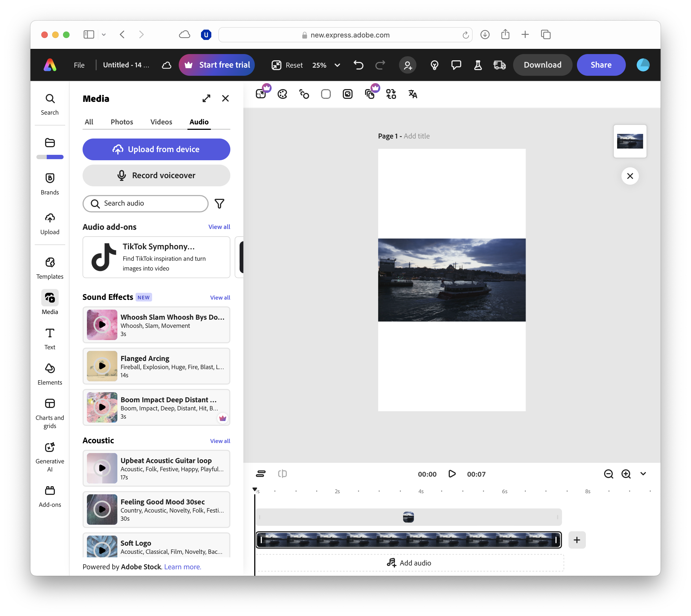Open Search in the left sidebar
Screen dimensions: 691x616
coord(50,104)
